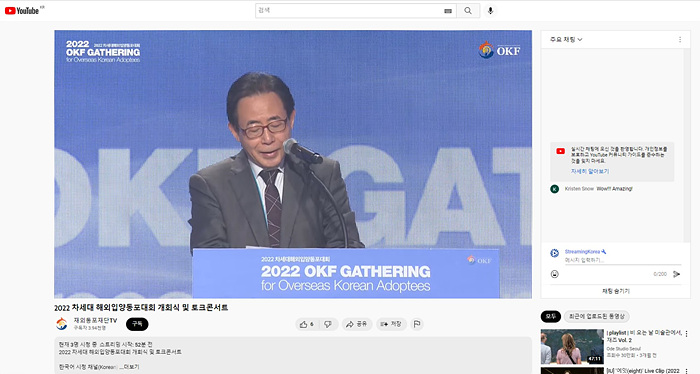Viewport: 700px width, 374px height.
Task: Select the 모두 filter chip
Action: pos(550,316)
